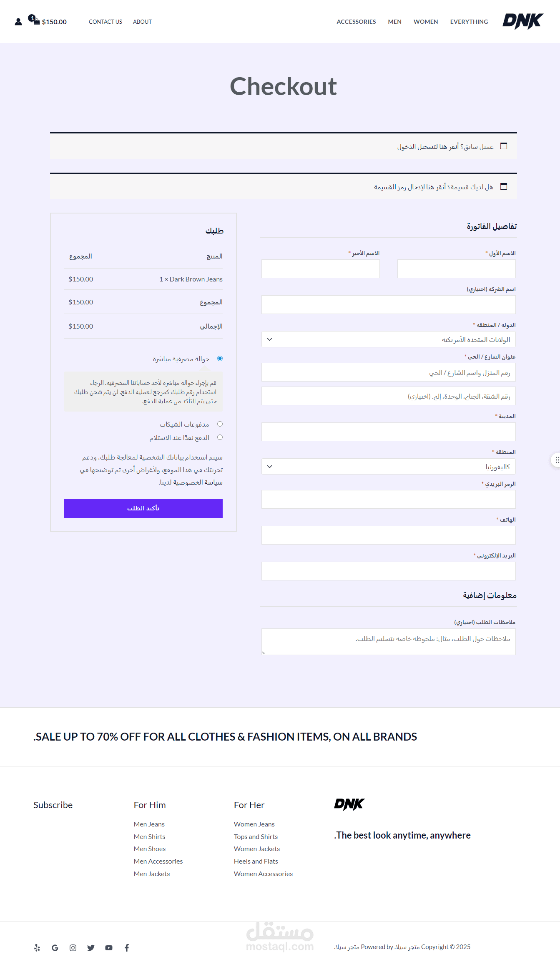Open the YouTube social icon
Viewport: 560px width, 972px height.
pyautogui.click(x=109, y=948)
